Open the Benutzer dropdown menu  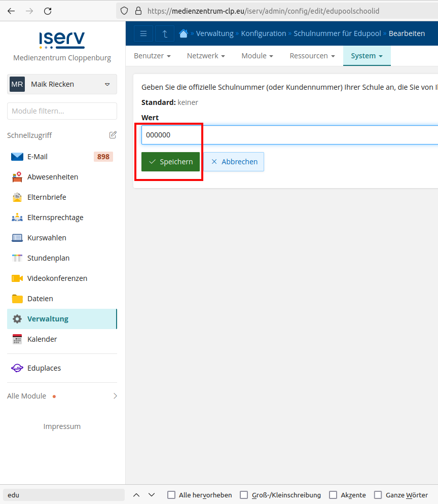tap(152, 56)
